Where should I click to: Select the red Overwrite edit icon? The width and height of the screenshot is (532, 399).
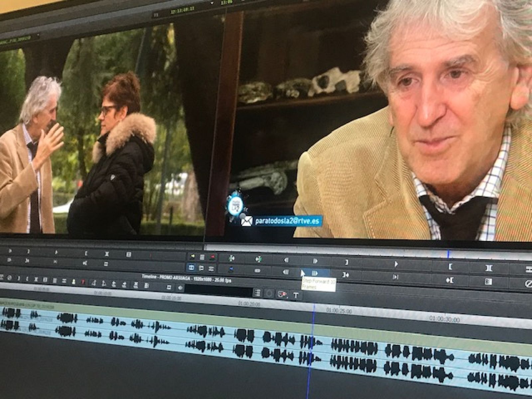(x=212, y=257)
